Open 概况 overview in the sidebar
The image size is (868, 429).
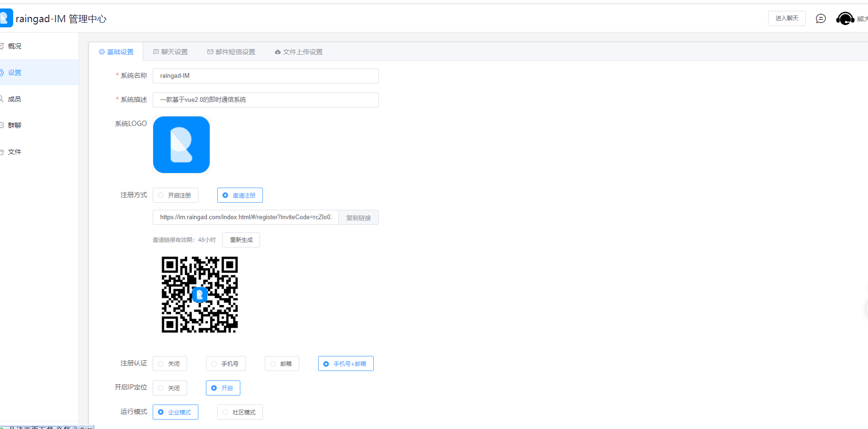15,46
